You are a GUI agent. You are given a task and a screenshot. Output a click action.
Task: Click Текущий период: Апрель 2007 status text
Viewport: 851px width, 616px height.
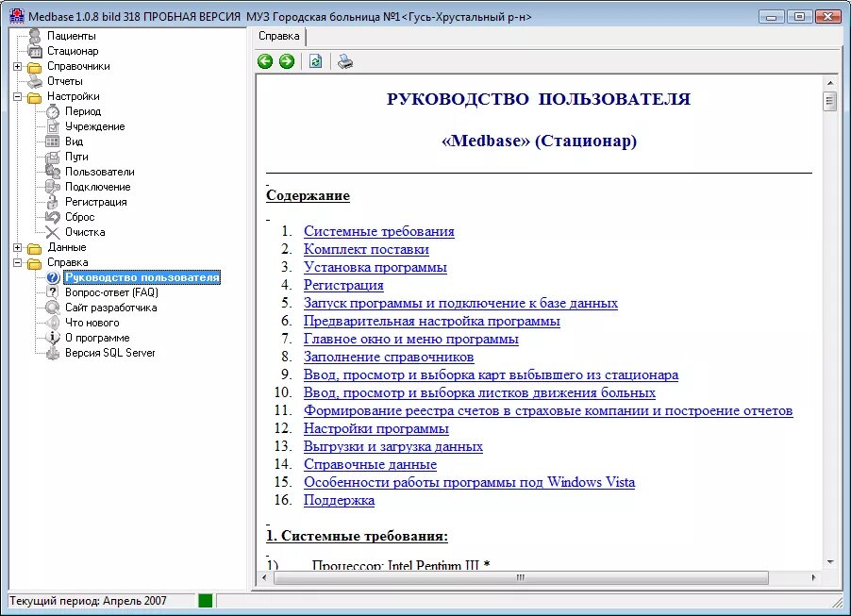coord(88,601)
